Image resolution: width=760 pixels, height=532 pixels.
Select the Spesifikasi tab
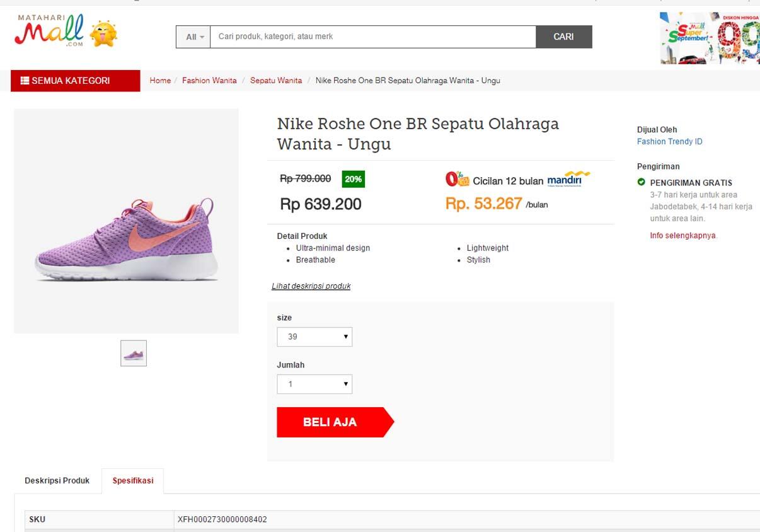click(133, 481)
